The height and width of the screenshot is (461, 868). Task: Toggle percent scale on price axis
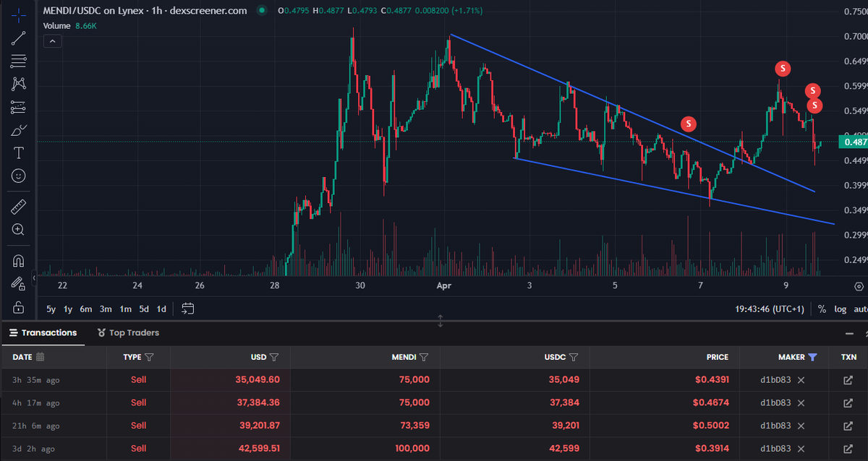click(x=822, y=309)
